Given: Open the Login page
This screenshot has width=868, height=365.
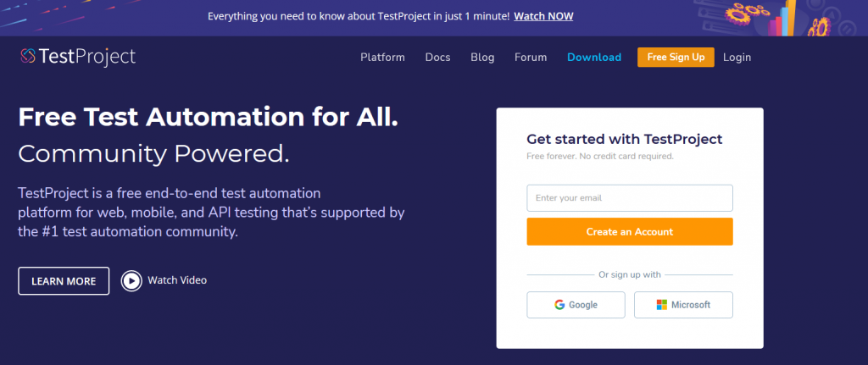Looking at the screenshot, I should pos(737,57).
